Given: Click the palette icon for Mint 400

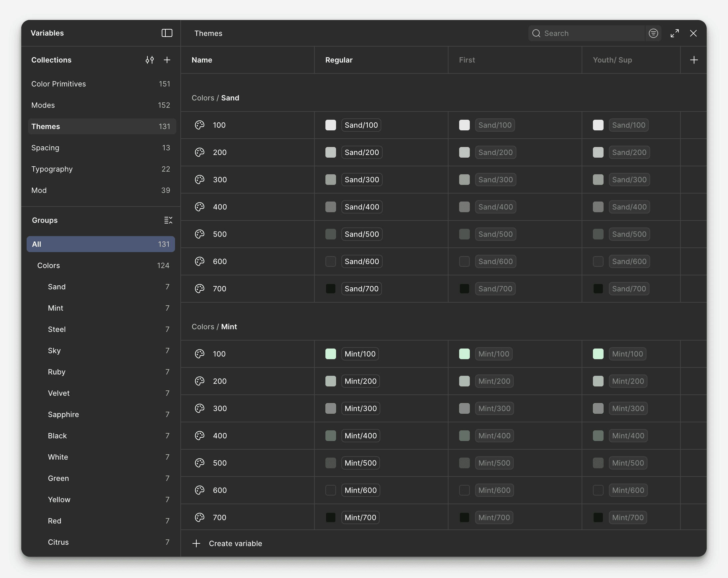Looking at the screenshot, I should (200, 436).
